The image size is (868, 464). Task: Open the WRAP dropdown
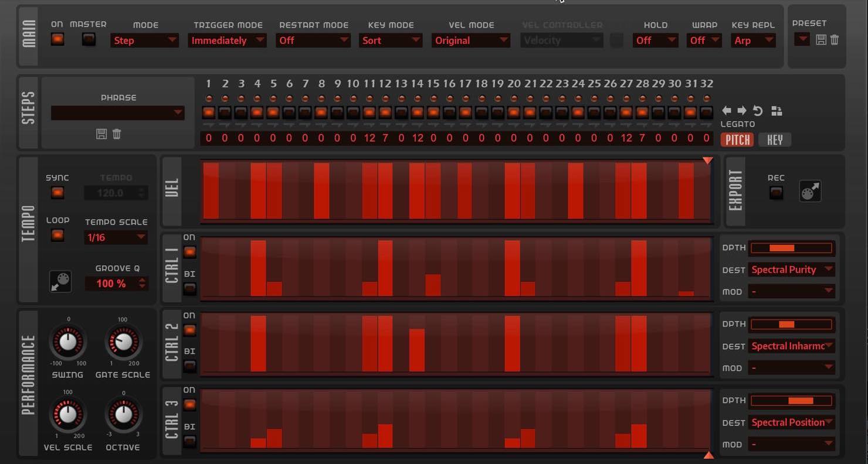[704, 40]
